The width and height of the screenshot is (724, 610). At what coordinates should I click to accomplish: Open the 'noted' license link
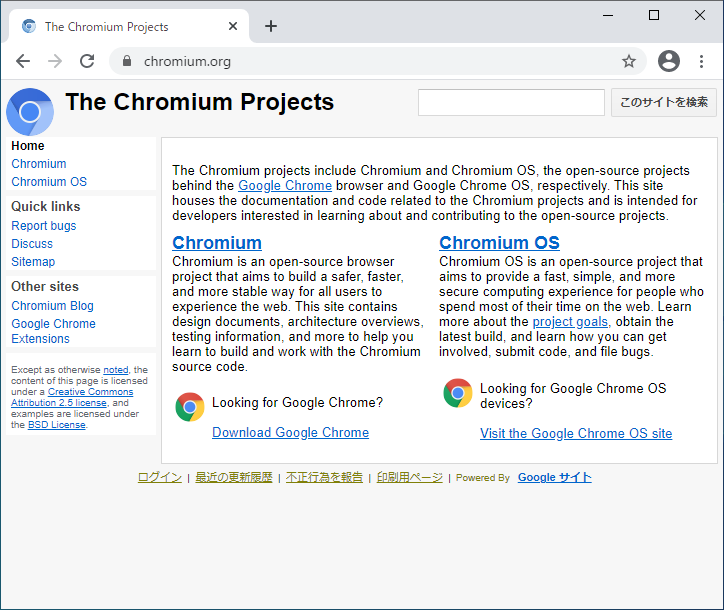pos(115,370)
